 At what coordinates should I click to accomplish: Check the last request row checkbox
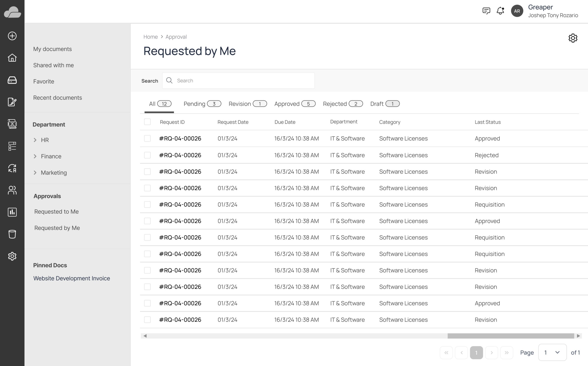pos(147,319)
